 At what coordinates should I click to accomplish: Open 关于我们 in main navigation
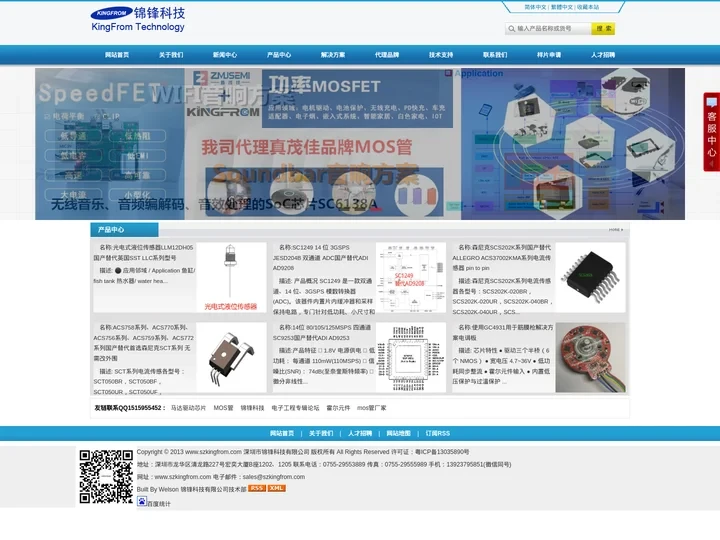pos(171,55)
